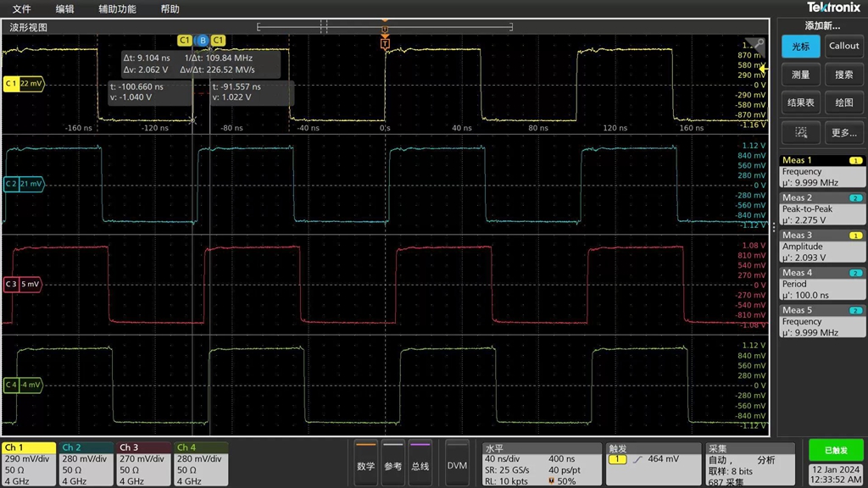Add a measurement with the 测量 button
The width and height of the screenshot is (868, 488).
tap(800, 75)
